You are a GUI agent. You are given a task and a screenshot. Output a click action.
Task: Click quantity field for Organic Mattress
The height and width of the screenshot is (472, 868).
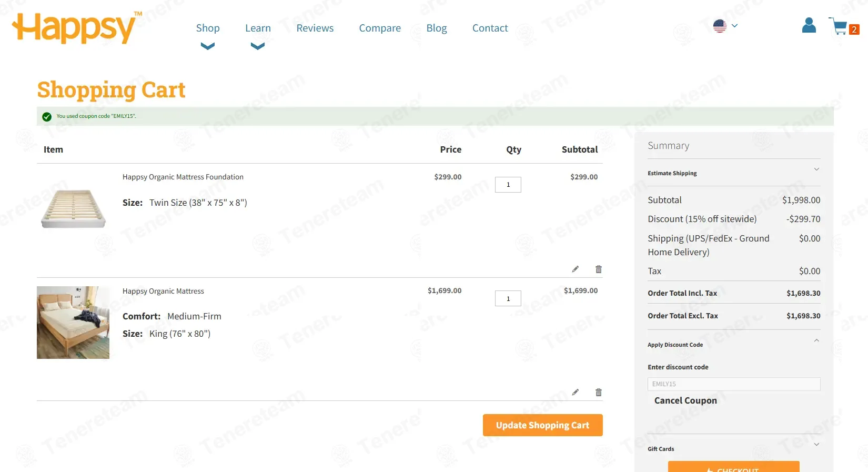(508, 298)
